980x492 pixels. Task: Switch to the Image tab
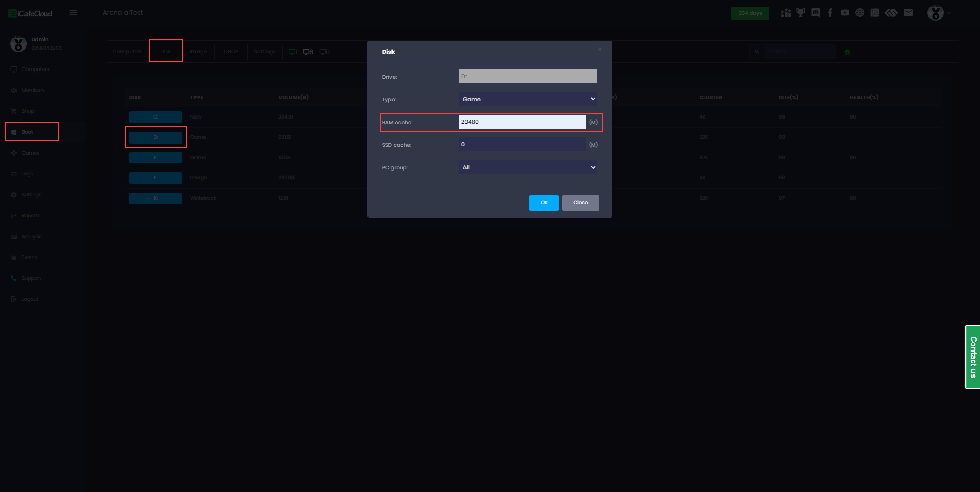coord(198,52)
